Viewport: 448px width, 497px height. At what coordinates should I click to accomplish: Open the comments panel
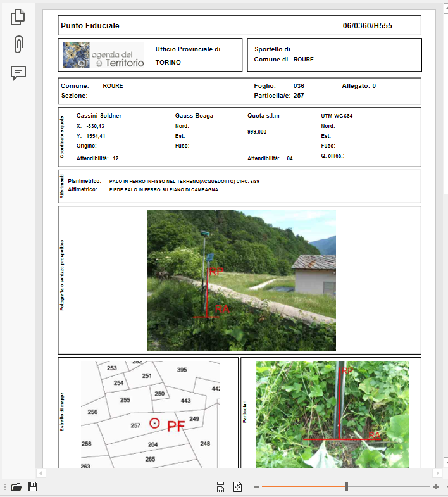tap(18, 73)
